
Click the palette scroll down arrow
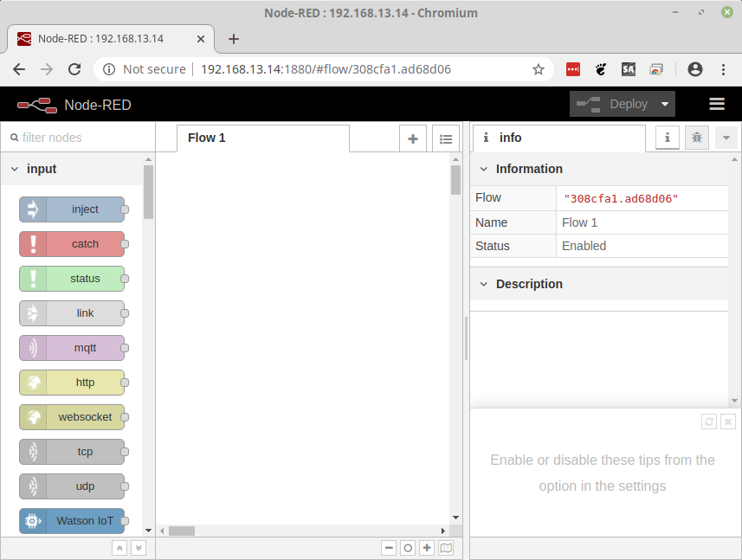[x=148, y=531]
